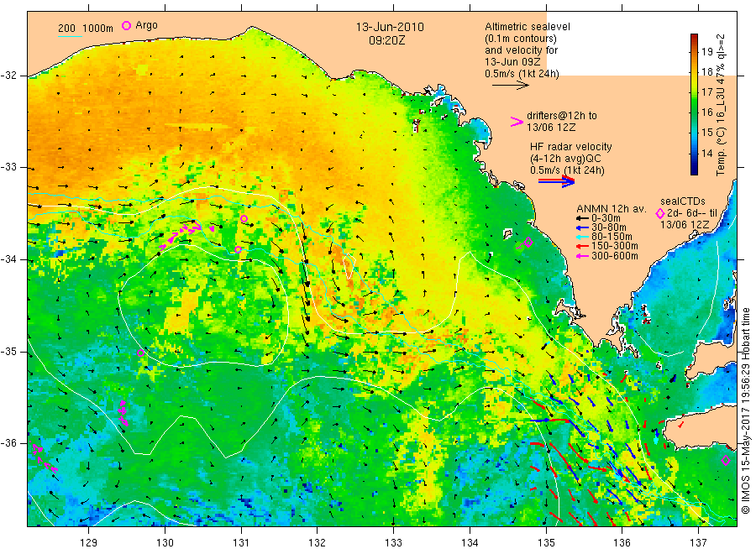
Task: Click the 'Altimetric sealevel' legend heading
Action: (x=528, y=27)
